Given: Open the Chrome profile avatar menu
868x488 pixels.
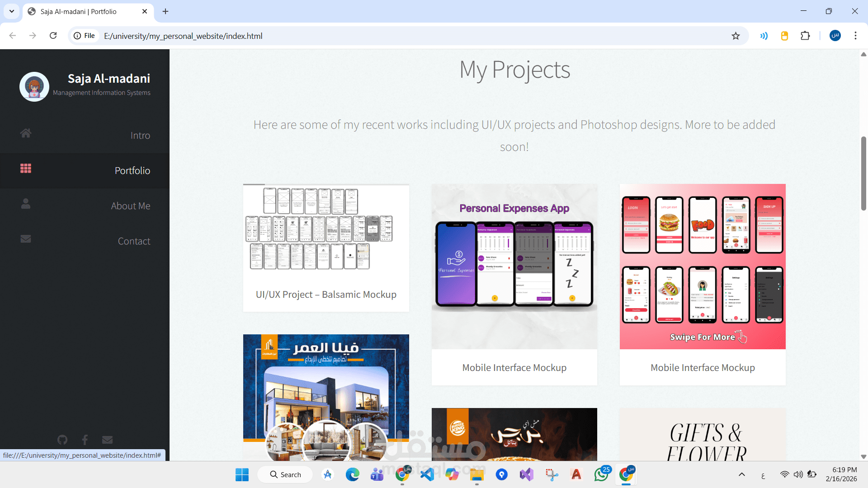Looking at the screenshot, I should (835, 36).
